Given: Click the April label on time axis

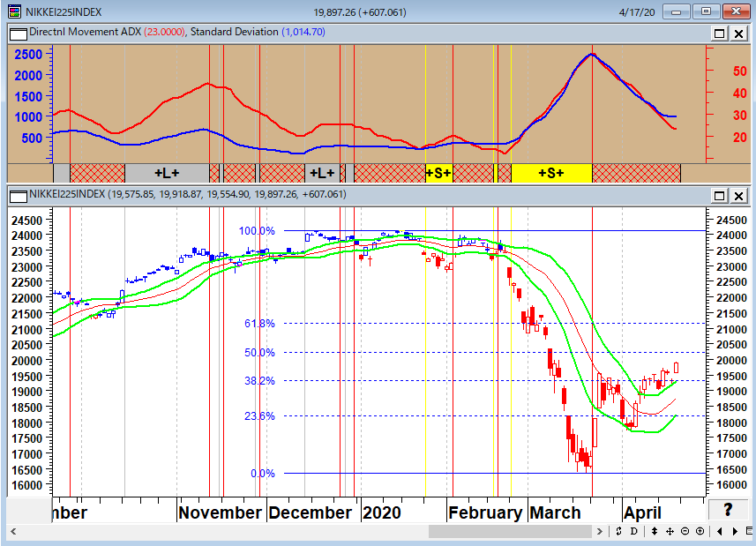Looking at the screenshot, I should pyautogui.click(x=643, y=512).
